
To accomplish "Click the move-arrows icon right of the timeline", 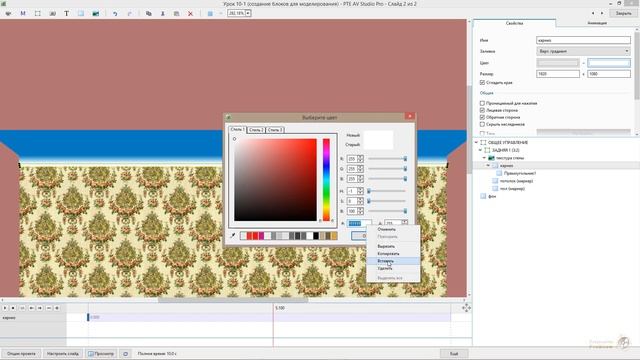I will [x=466, y=308].
